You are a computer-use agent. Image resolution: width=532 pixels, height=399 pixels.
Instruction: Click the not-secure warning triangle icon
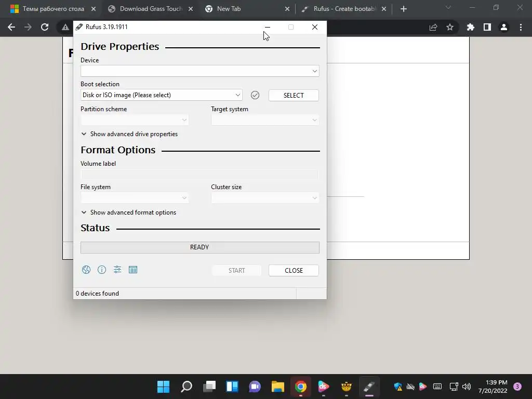[65, 27]
